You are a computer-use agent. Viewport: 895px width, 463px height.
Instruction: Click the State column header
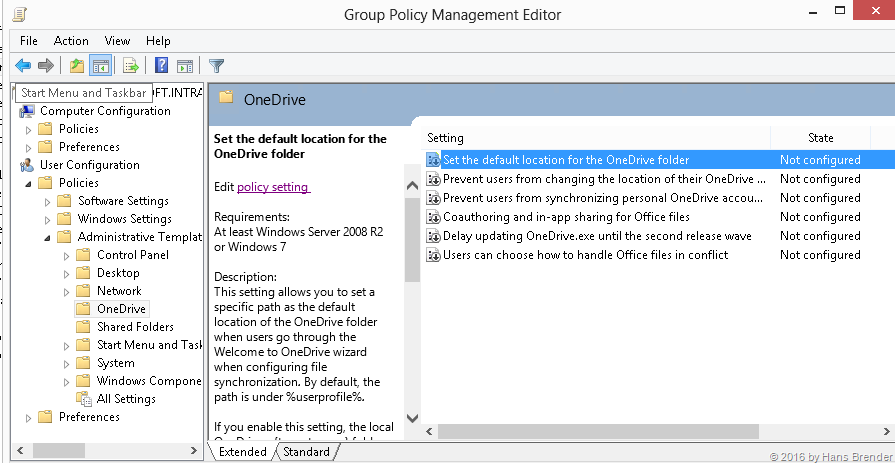pyautogui.click(x=820, y=138)
